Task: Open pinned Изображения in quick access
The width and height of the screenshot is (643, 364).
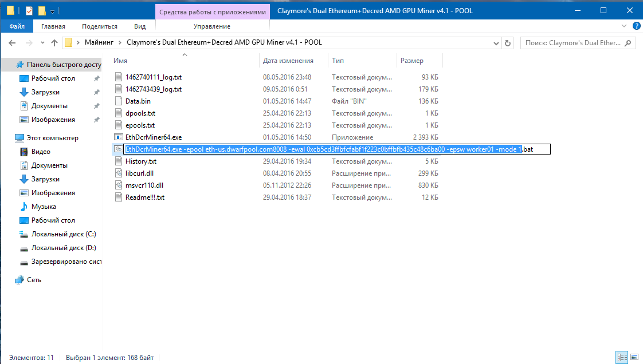Action: tap(53, 120)
